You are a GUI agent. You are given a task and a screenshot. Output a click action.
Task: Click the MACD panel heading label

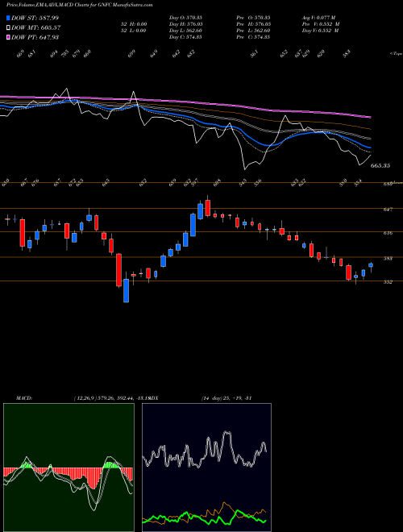pyautogui.click(x=23, y=398)
